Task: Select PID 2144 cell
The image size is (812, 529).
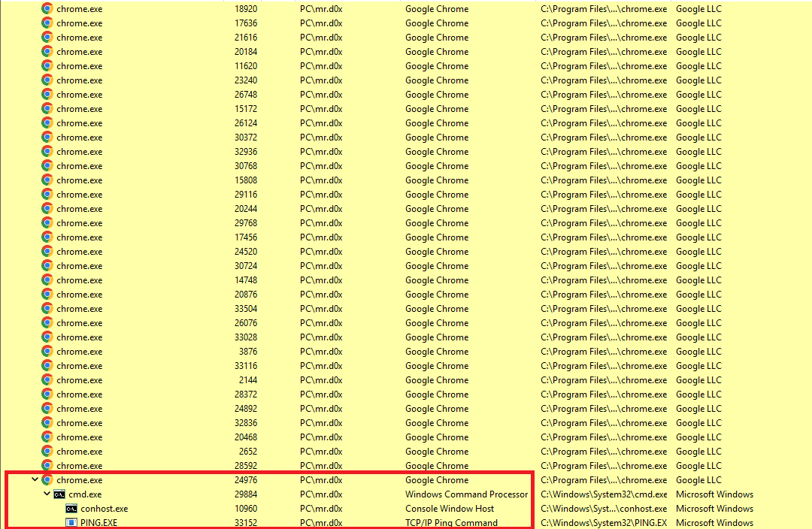Action: click(248, 380)
